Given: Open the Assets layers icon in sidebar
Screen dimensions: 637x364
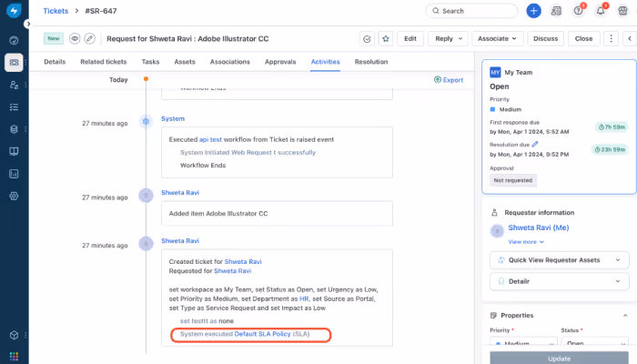Looking at the screenshot, I should (14, 129).
